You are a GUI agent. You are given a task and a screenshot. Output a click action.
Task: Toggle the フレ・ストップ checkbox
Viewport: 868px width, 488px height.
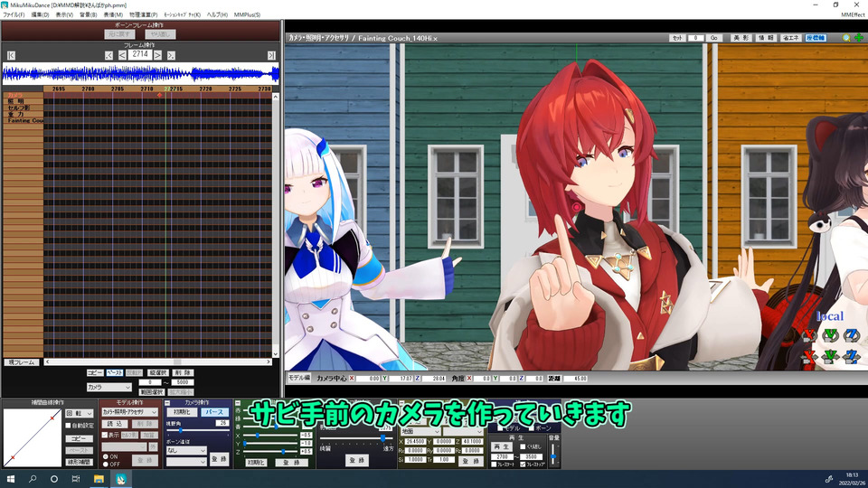point(523,465)
